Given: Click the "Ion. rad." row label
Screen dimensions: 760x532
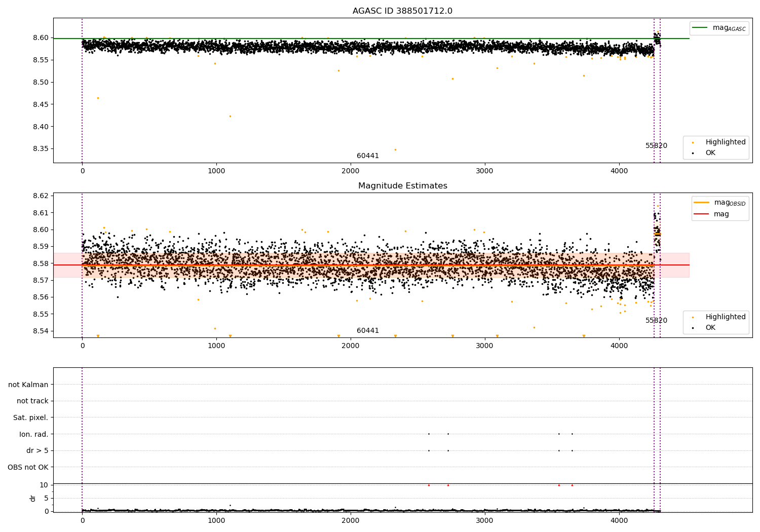Looking at the screenshot, I should 34,435.
